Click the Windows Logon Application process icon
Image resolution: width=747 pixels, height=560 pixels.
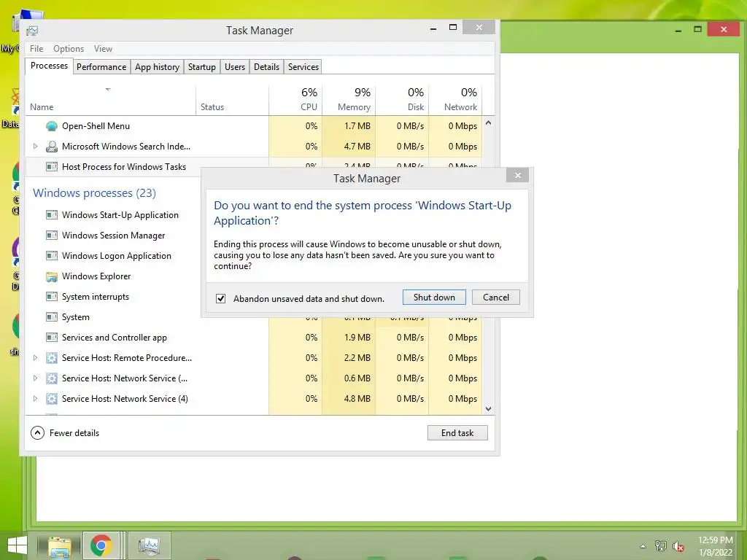click(52, 256)
